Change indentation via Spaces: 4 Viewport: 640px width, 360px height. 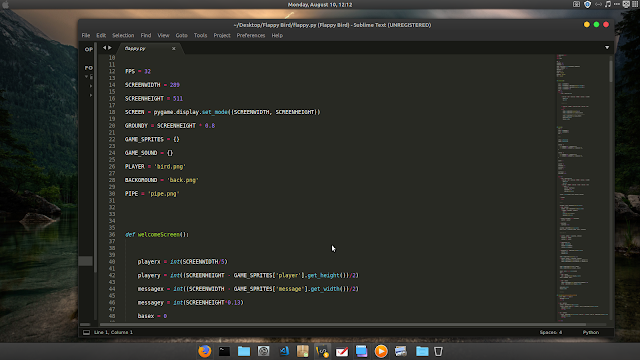pyautogui.click(x=551, y=332)
